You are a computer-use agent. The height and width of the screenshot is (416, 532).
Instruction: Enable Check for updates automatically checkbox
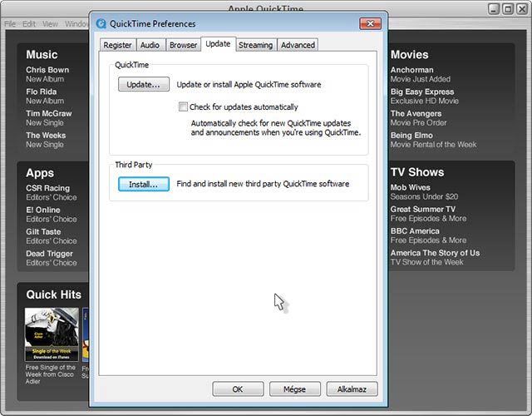coord(183,107)
